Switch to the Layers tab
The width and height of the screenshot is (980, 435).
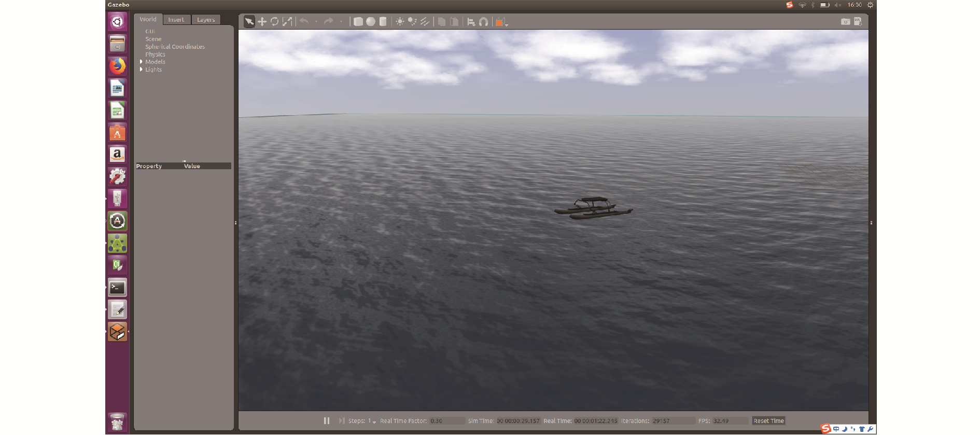[206, 20]
